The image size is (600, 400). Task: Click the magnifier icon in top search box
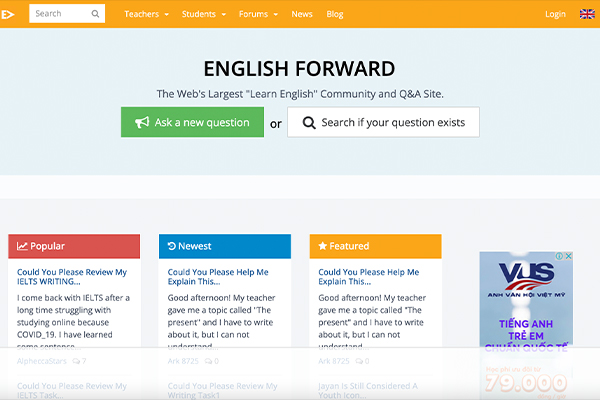click(x=95, y=14)
